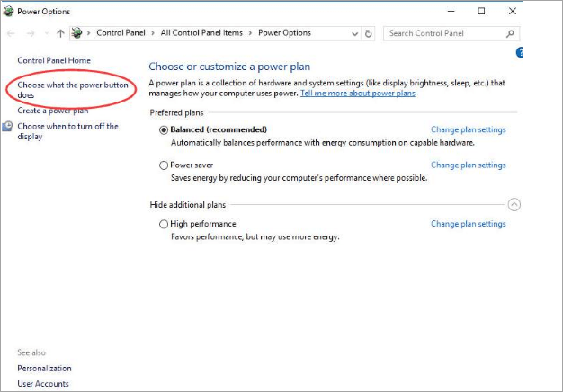The image size is (563, 392).
Task: Open the recent locations dropdown arrow
Action: (46, 33)
